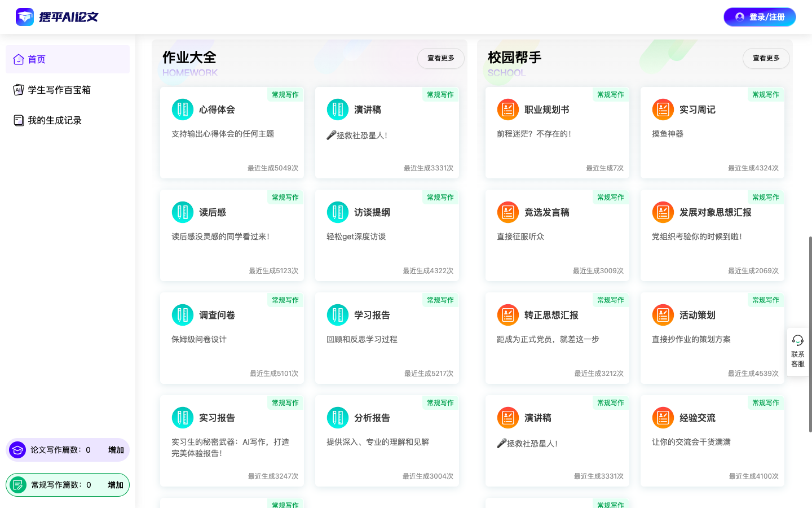Click the 常规写作篇数 green document icon
The width and height of the screenshot is (812, 508).
point(18,485)
